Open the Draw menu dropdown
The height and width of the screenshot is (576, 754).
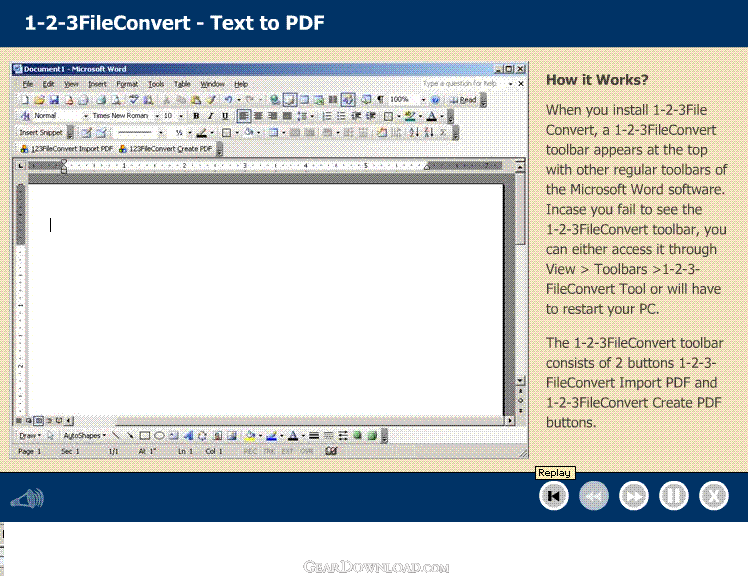tap(29, 436)
